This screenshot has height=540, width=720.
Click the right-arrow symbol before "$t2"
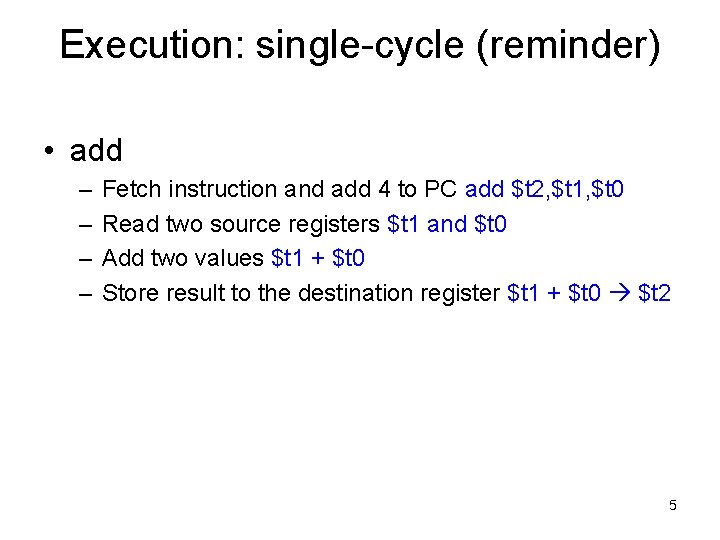click(621, 294)
